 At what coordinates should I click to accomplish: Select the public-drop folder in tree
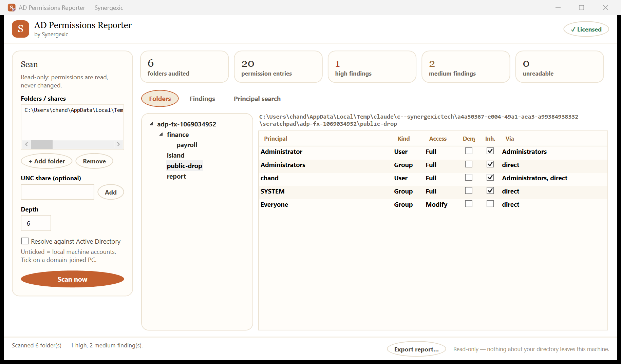coord(184,166)
